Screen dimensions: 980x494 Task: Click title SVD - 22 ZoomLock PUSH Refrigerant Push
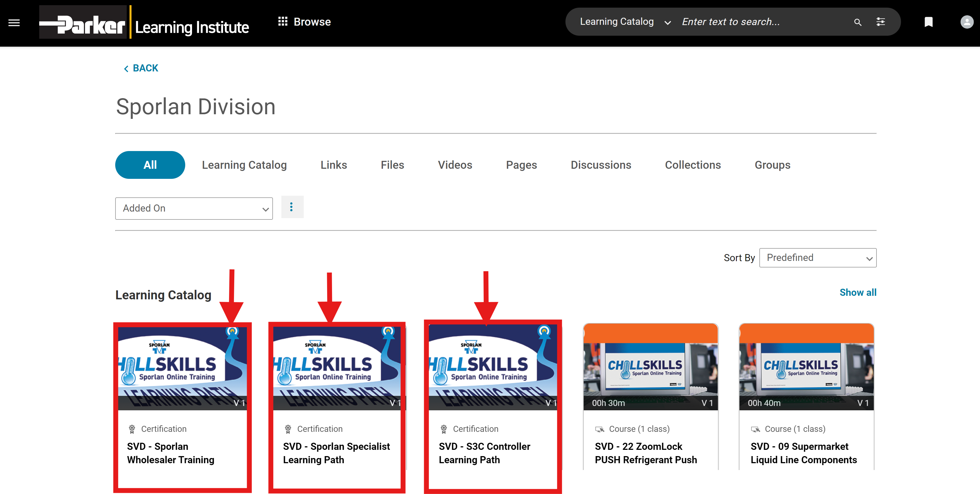646,453
